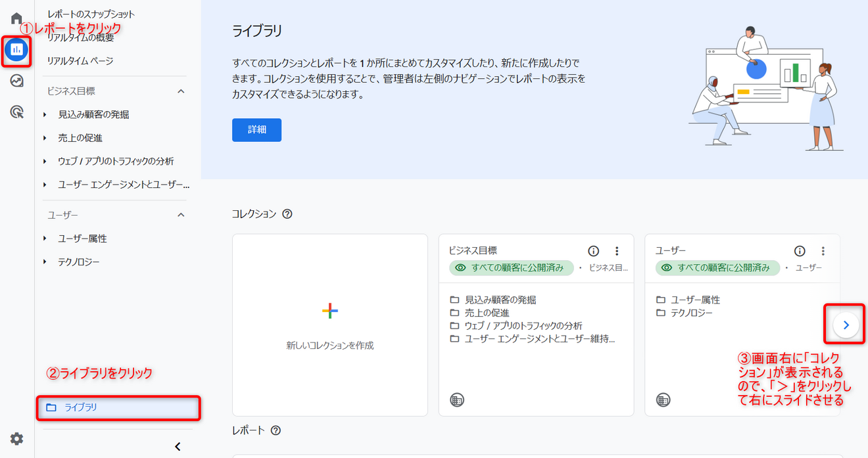Collapse the navigation with the bottom chevron
Image resolution: width=868 pixels, height=458 pixels.
pos(178,447)
